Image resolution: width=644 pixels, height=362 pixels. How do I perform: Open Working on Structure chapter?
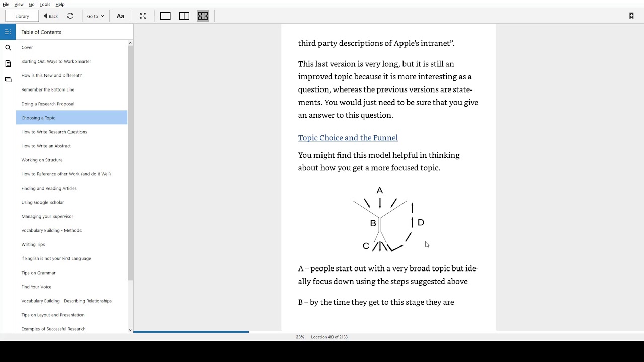[x=71, y=160]
